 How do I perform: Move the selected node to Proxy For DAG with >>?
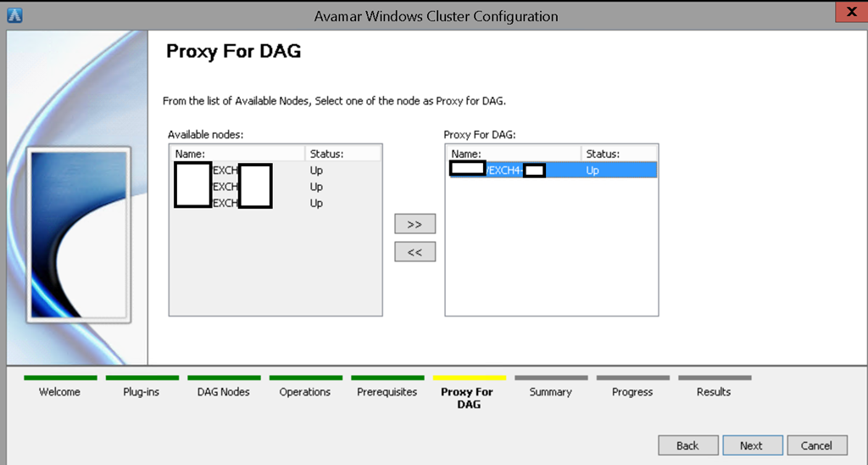coord(415,224)
